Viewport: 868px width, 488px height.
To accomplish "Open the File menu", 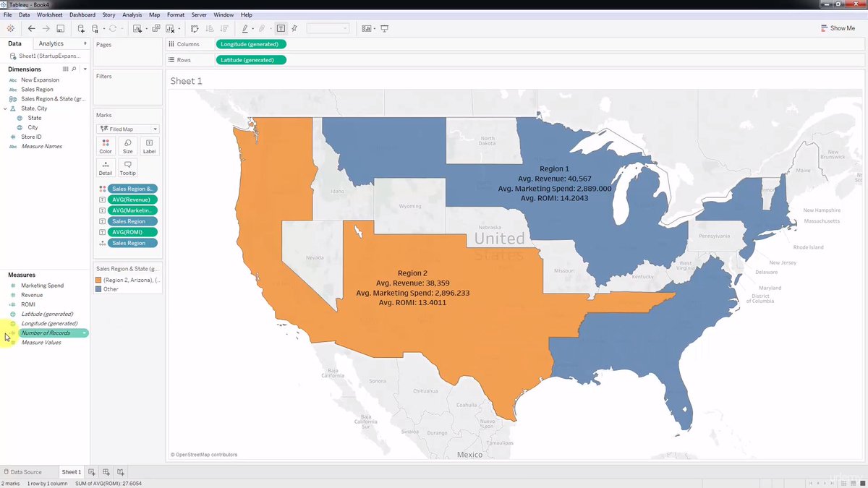I will [x=7, y=14].
